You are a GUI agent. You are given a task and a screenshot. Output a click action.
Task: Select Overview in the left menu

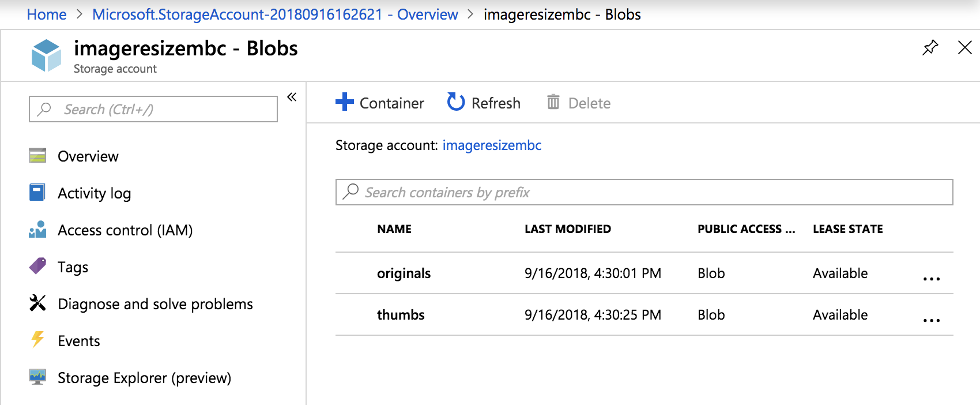tap(88, 156)
